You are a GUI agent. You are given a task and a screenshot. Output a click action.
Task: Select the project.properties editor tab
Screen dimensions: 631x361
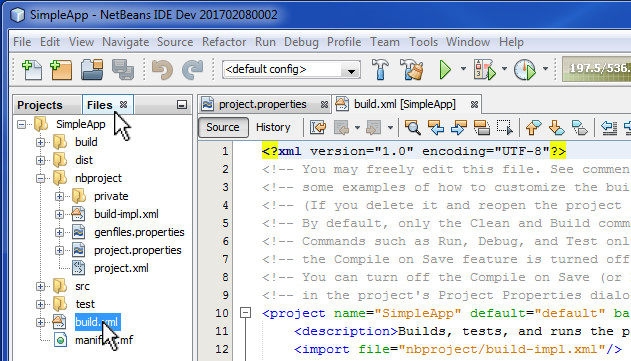coord(262,104)
